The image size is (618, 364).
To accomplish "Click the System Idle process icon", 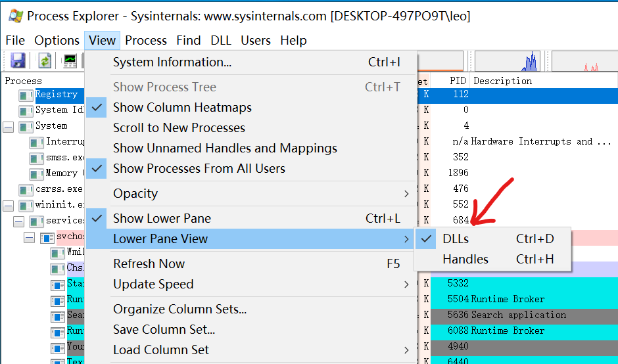I will point(26,111).
